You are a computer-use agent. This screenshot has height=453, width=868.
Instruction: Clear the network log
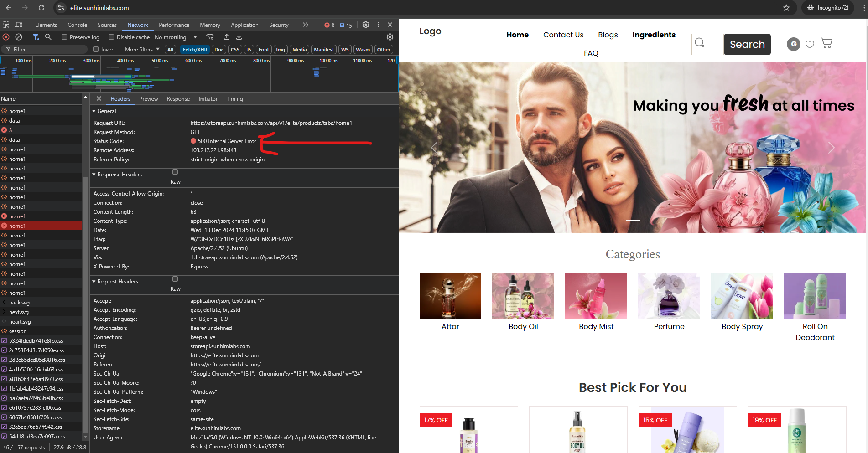pos(19,37)
